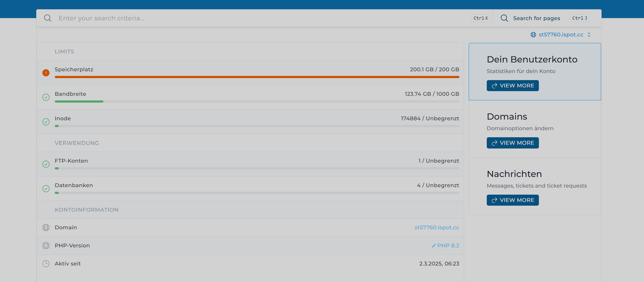Open the st57760.ispot.cc domain selector dropdown
644x282 pixels.
[x=561, y=35]
